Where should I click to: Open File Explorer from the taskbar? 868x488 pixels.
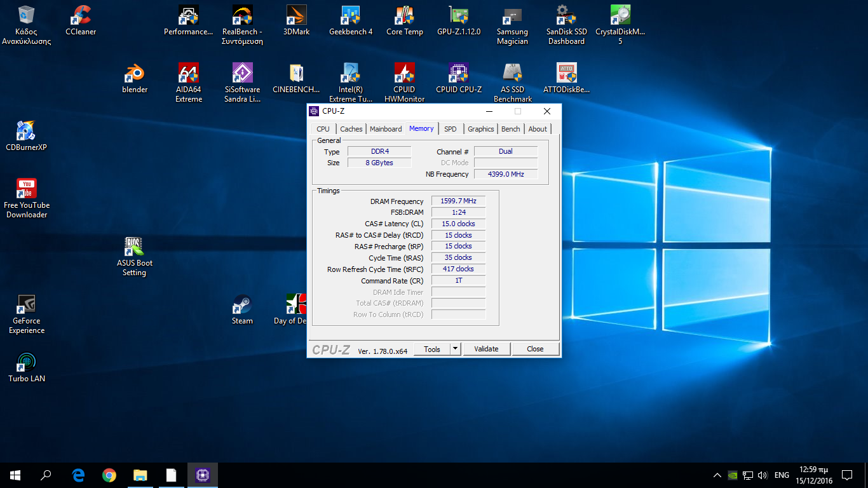[140, 475]
